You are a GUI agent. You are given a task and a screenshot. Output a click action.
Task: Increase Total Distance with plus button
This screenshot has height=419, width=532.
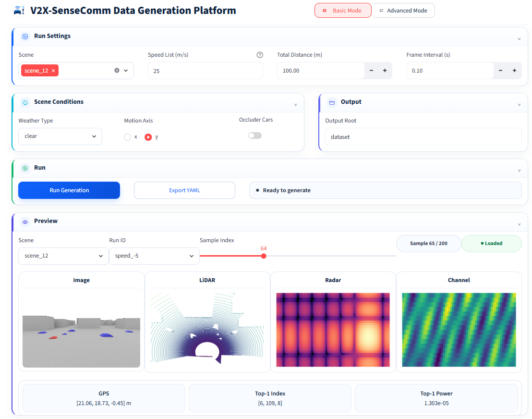tap(385, 71)
